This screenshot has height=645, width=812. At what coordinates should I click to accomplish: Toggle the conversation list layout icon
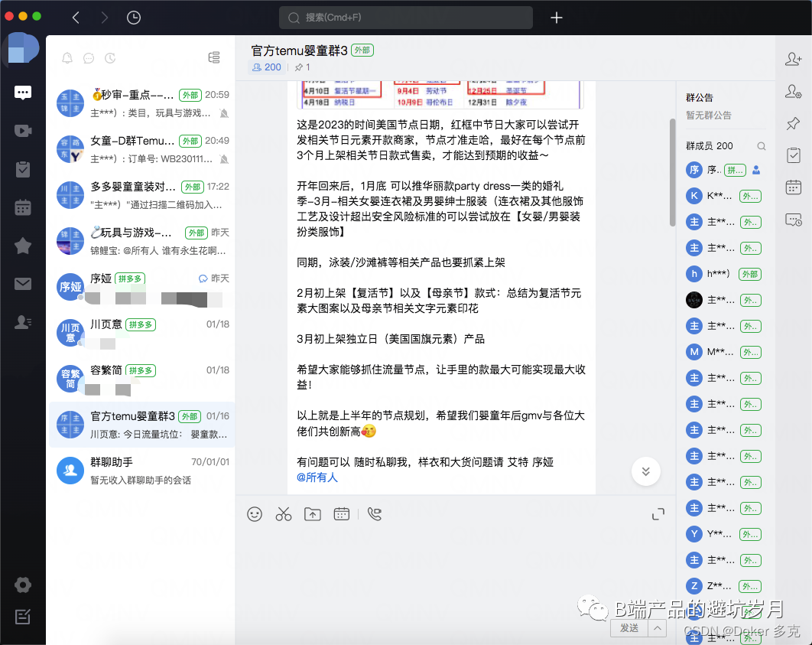214,57
